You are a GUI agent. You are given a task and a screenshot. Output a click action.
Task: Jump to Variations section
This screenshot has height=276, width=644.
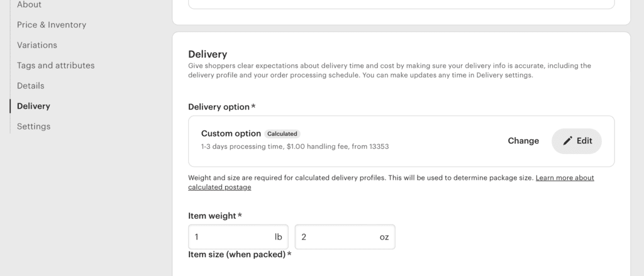(x=37, y=45)
